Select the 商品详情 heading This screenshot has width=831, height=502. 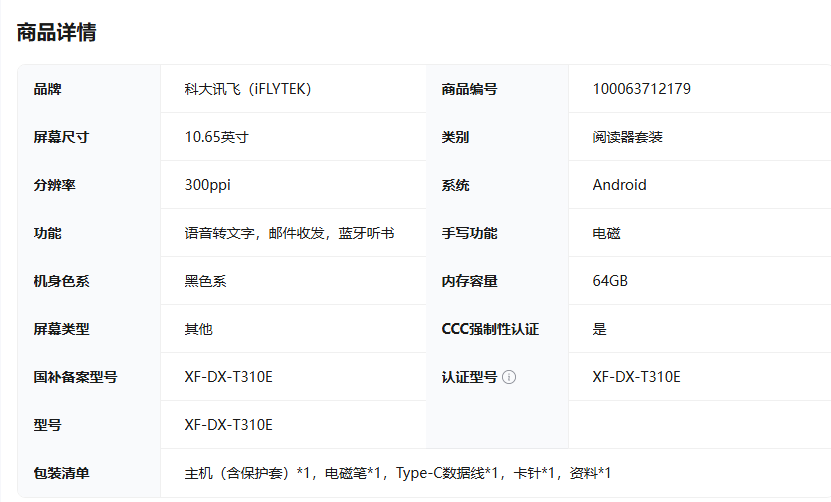56,32
